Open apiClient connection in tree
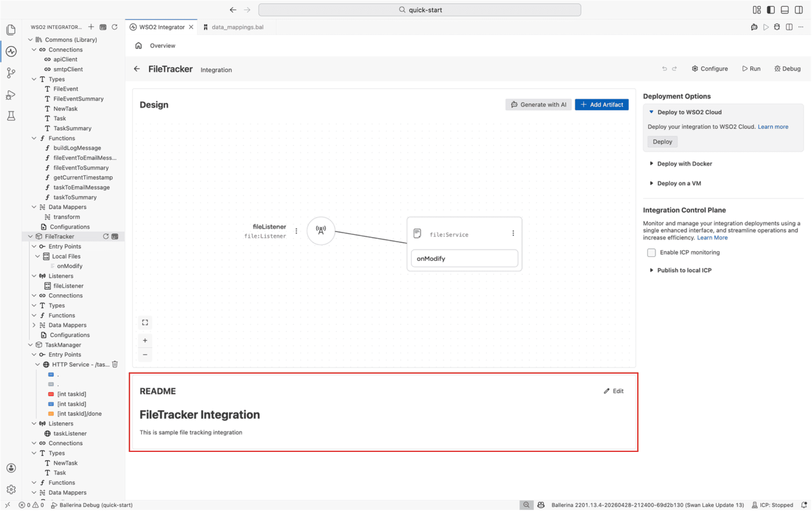 point(65,59)
